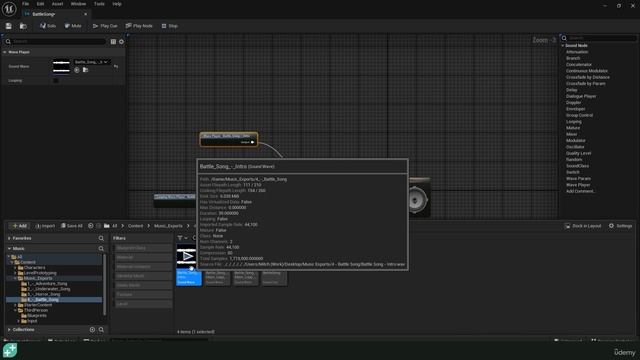Go back in Content Browser history
This screenshot has height=360, width=640.
(91, 226)
